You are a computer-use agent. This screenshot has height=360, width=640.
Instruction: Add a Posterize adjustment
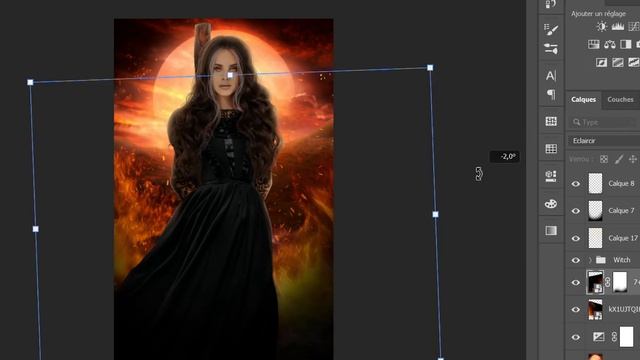pos(618,62)
